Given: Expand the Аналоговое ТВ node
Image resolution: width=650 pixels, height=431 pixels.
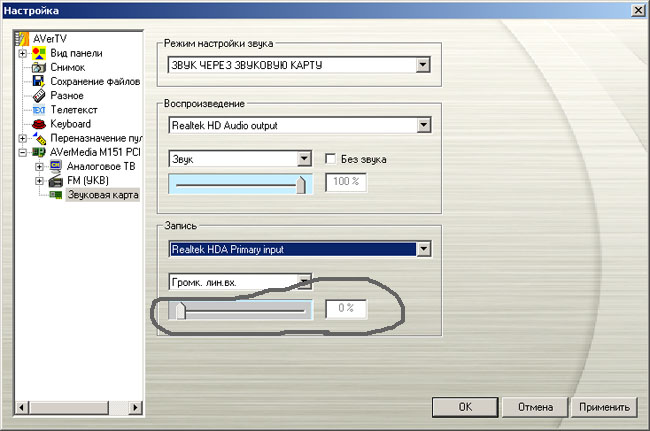Looking at the screenshot, I should click(x=39, y=167).
